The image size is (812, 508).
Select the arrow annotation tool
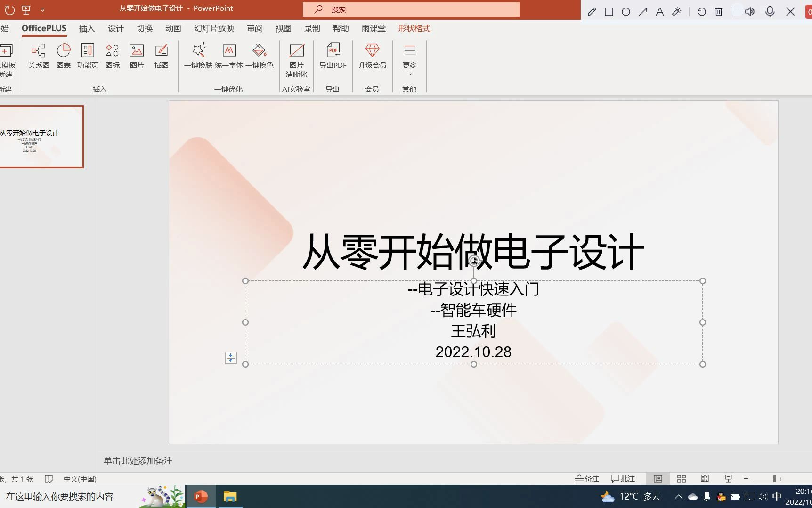point(643,12)
